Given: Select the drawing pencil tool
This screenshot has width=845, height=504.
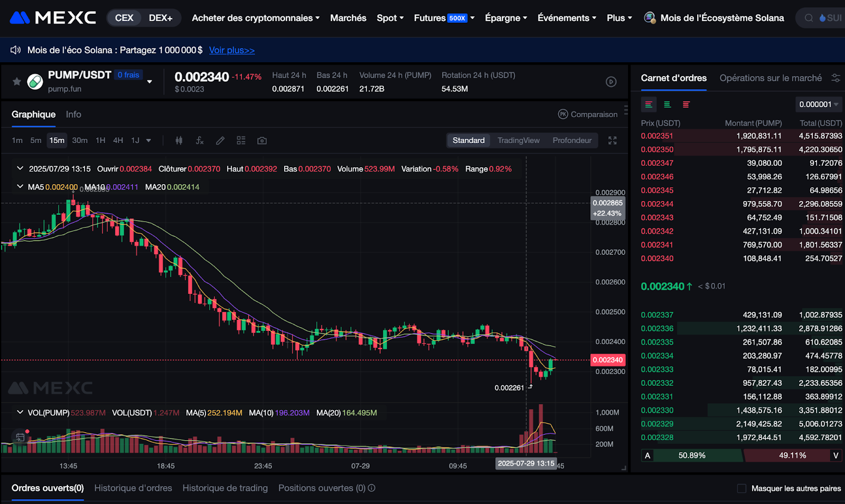Looking at the screenshot, I should point(220,140).
